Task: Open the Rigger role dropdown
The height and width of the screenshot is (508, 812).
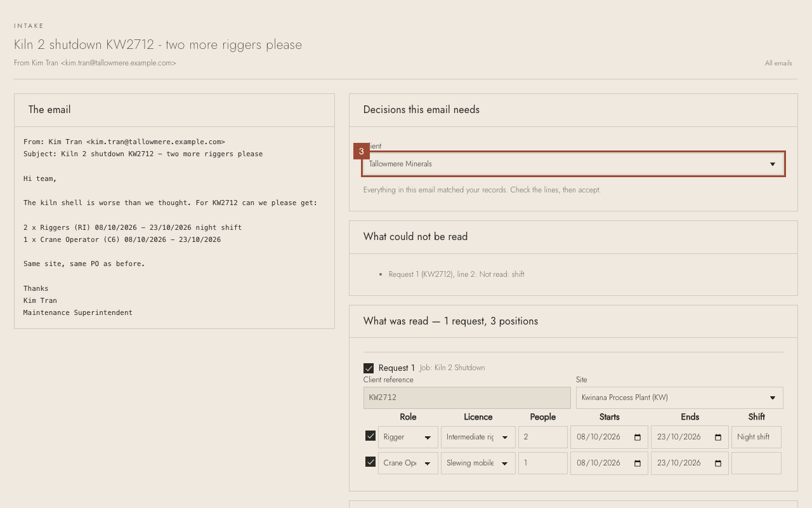Action: pyautogui.click(x=408, y=437)
